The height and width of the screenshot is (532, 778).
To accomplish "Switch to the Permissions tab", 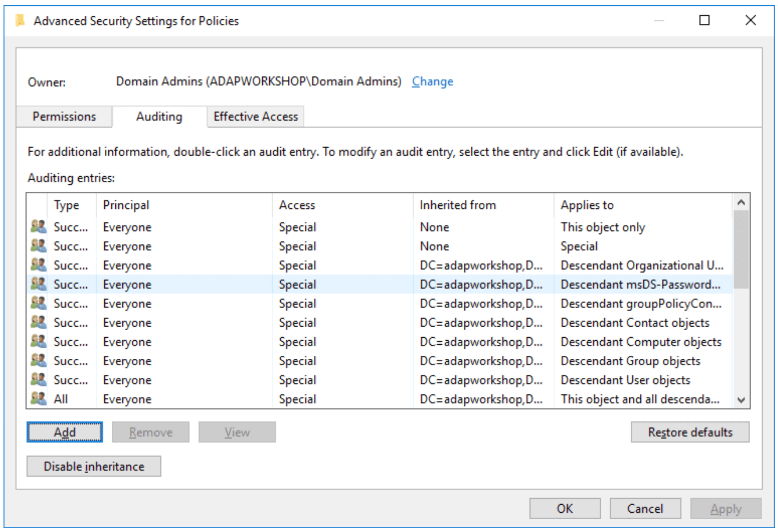I will [x=64, y=117].
